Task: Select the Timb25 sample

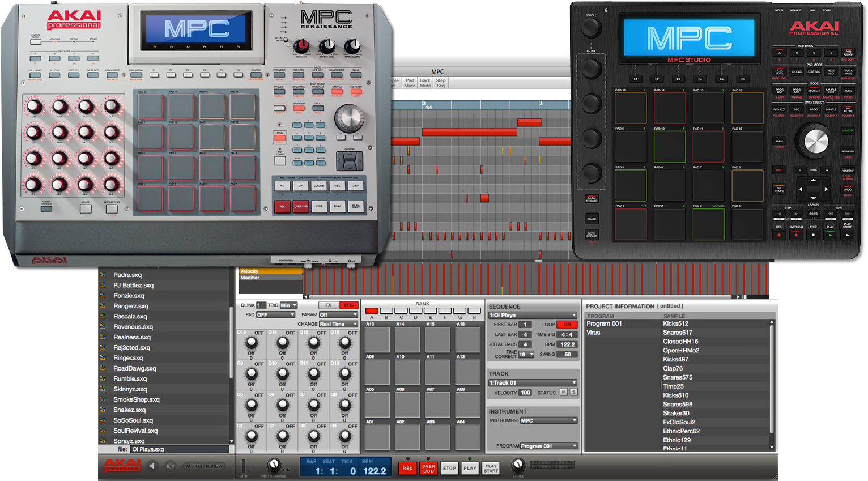Action: pyautogui.click(x=673, y=386)
